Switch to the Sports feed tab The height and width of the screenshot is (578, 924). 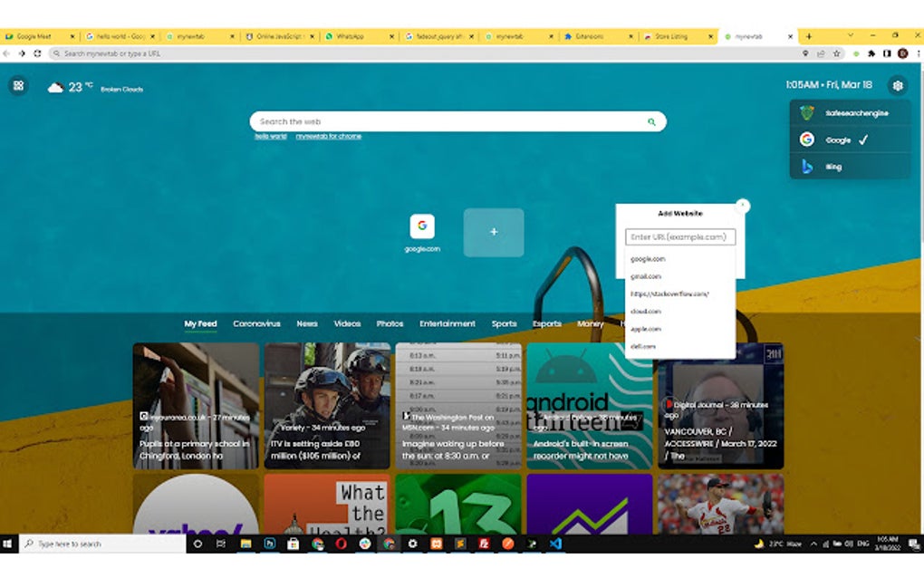(505, 323)
